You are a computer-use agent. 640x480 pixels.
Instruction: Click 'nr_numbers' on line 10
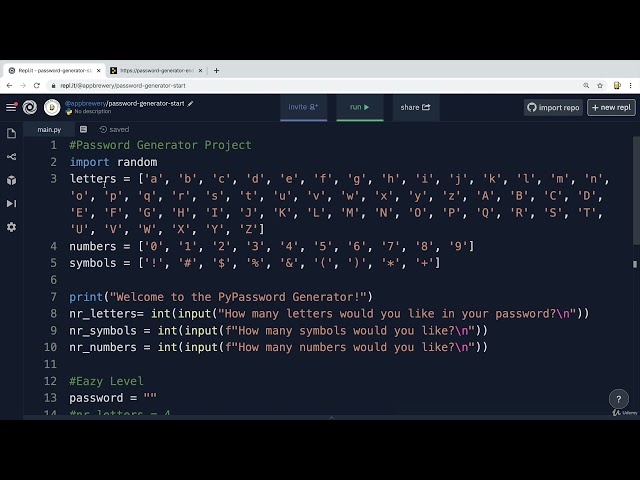point(103,347)
